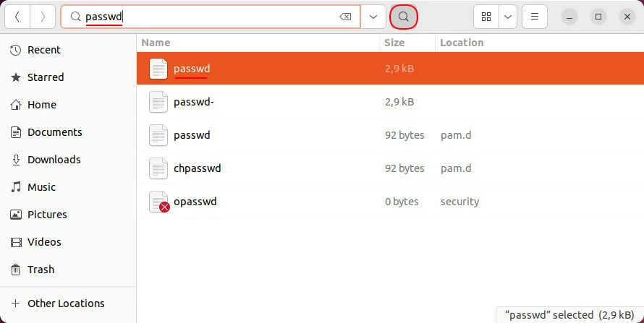The width and height of the screenshot is (644, 323).
Task: Open Trash from the sidebar
Action: 41,270
